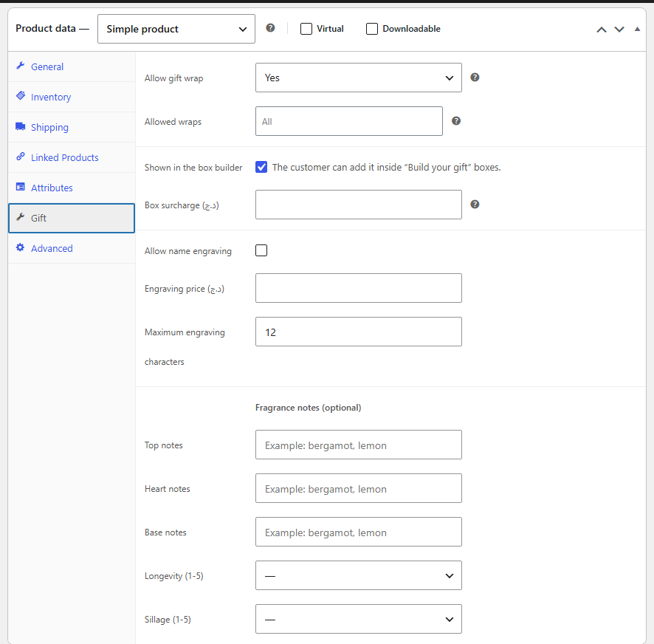Click the help icon beside product type
The image size is (654, 644).
click(x=270, y=28)
